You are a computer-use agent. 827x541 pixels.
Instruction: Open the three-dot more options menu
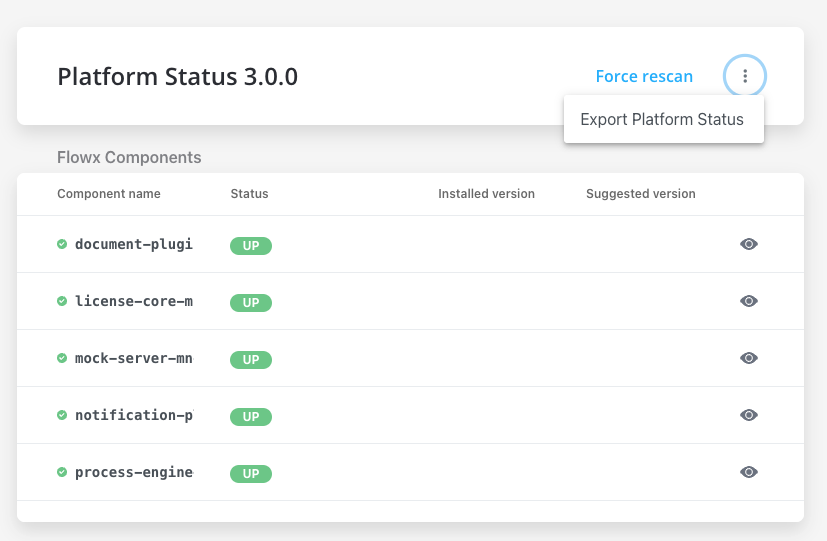pos(745,76)
